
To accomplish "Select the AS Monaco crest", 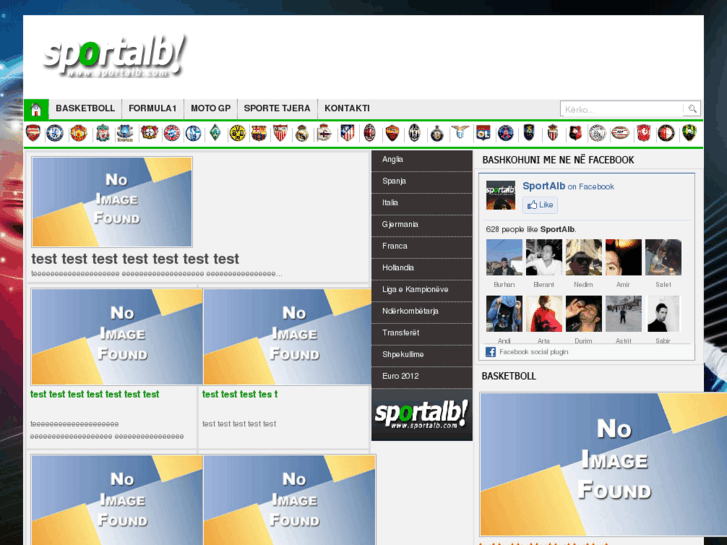I will (552, 133).
